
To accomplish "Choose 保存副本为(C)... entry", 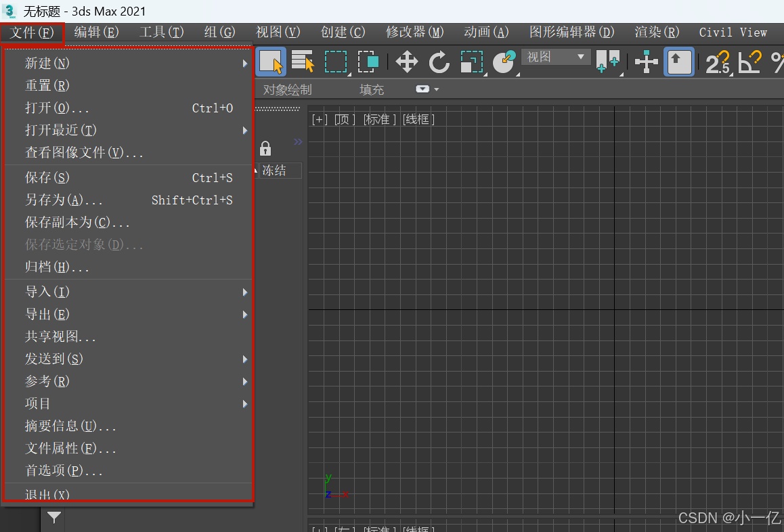I will 128,222.
